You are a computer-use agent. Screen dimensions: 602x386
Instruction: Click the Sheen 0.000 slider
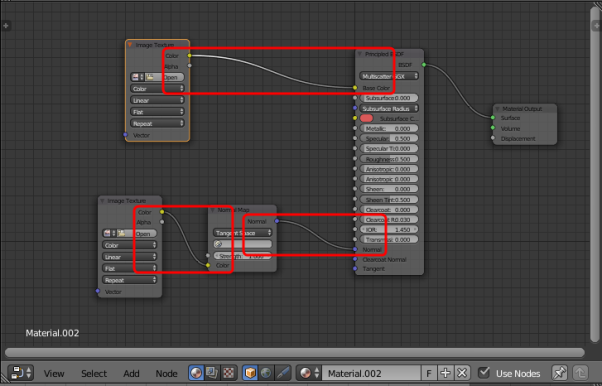coord(389,189)
